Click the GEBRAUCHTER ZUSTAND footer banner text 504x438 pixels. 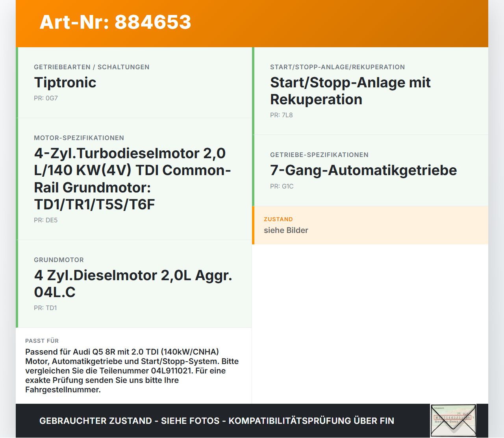pyautogui.click(x=217, y=421)
